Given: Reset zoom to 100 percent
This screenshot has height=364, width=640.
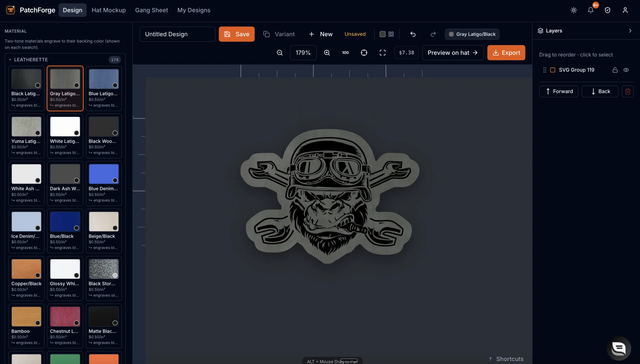Looking at the screenshot, I should (x=345, y=53).
